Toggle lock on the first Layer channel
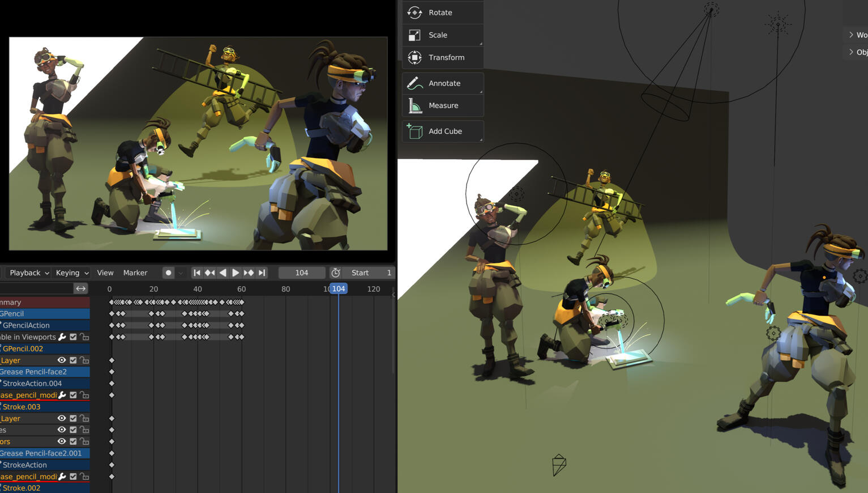The image size is (868, 493). [84, 360]
